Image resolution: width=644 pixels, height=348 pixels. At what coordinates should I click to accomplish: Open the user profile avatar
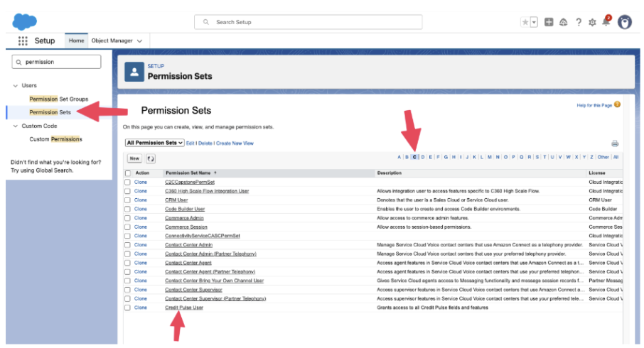625,22
